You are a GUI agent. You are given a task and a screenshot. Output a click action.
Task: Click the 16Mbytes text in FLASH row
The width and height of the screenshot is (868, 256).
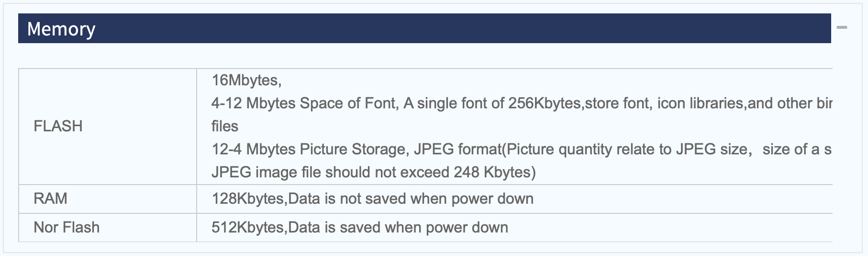click(246, 80)
